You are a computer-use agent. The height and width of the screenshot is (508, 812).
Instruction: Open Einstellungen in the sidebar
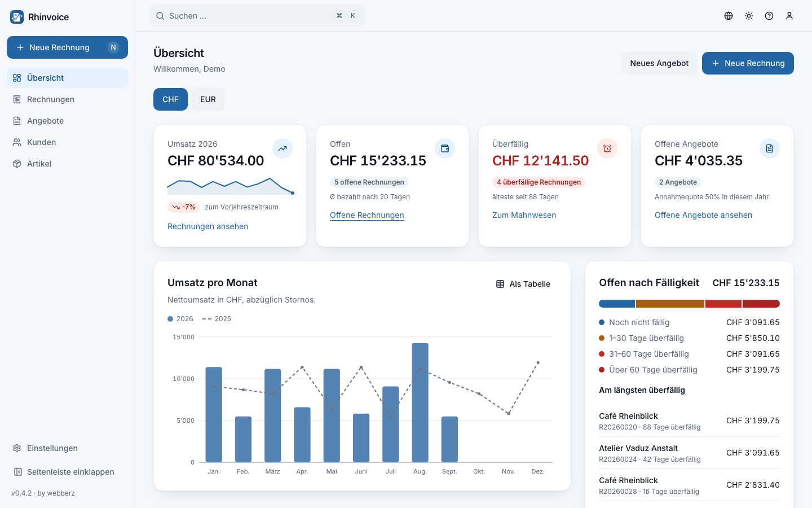(x=67, y=448)
